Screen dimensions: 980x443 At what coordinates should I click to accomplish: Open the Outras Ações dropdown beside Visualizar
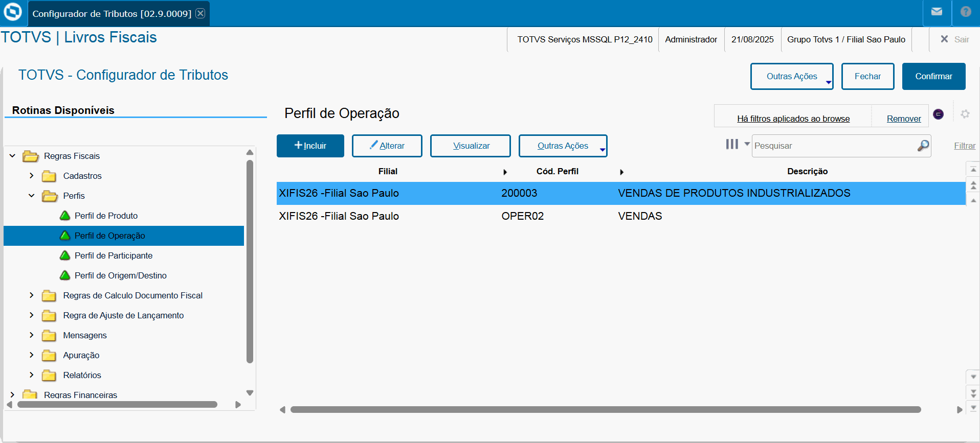(563, 146)
